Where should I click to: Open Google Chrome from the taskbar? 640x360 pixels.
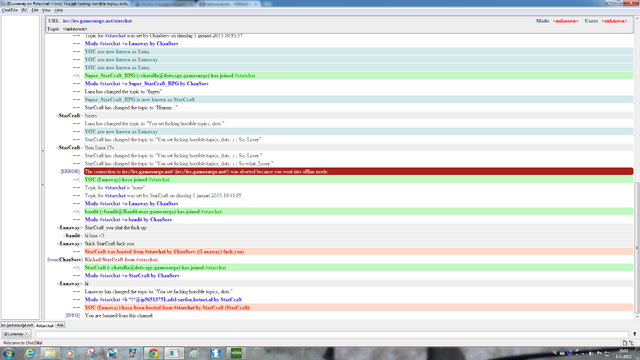(153, 353)
